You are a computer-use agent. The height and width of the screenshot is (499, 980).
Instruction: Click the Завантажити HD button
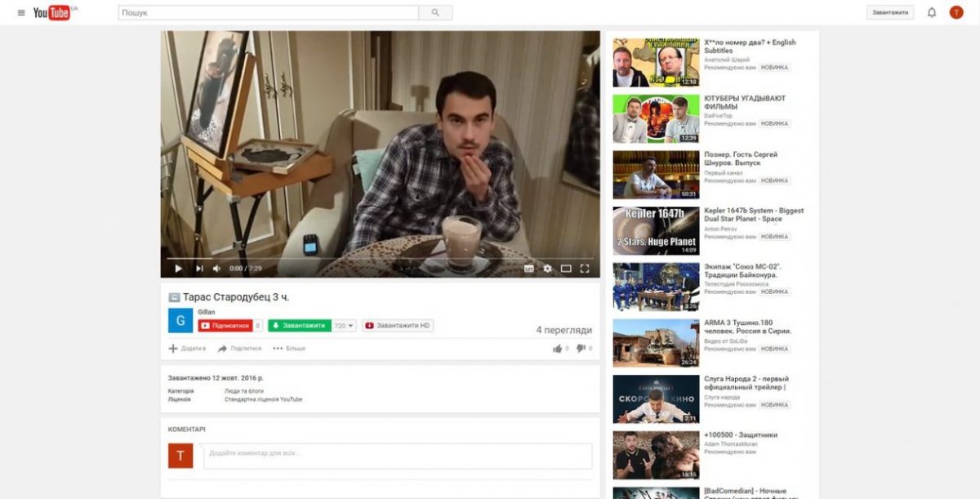398,325
